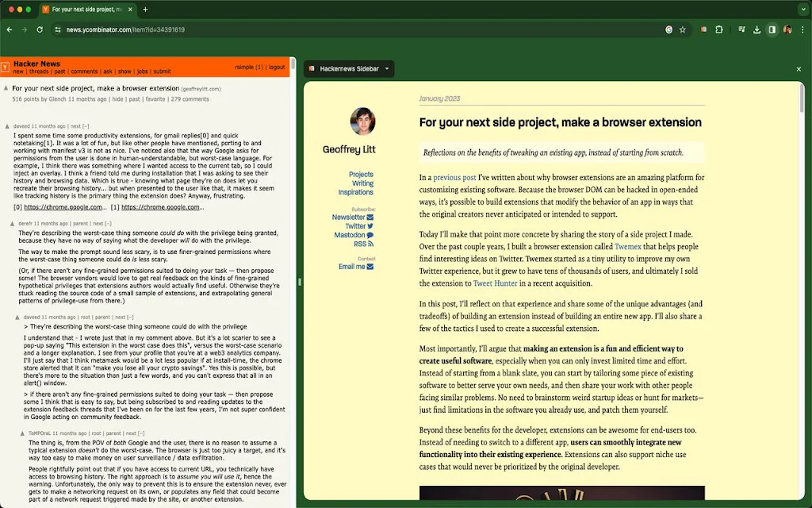The height and width of the screenshot is (508, 812).
Task: Select the 'For your next side project' tab
Action: [86, 10]
